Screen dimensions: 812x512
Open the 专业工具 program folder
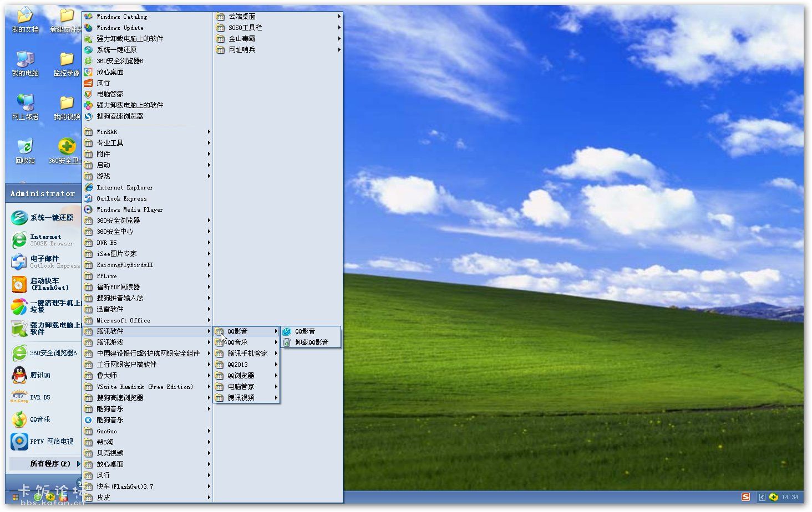[x=148, y=143]
